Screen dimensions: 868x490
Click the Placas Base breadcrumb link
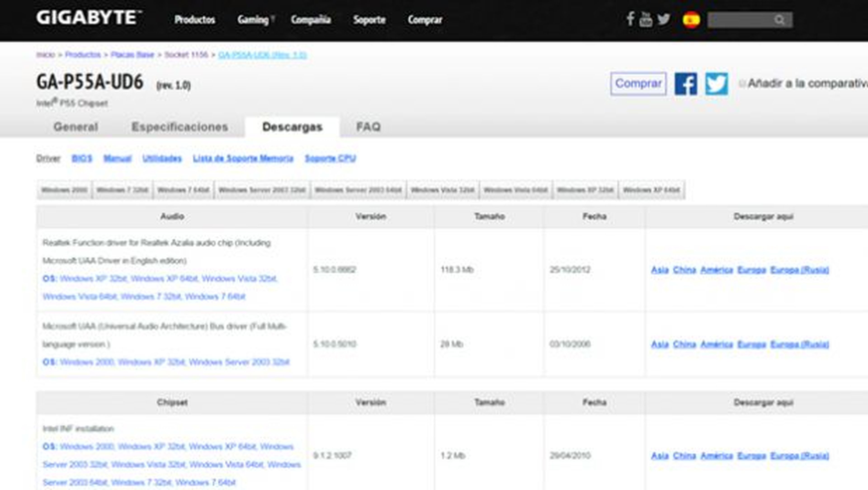pos(132,55)
